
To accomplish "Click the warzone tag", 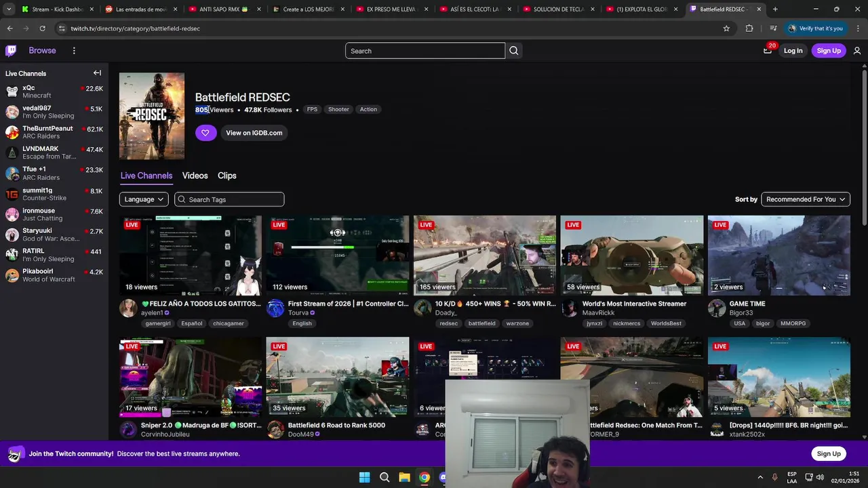I will [x=517, y=324].
